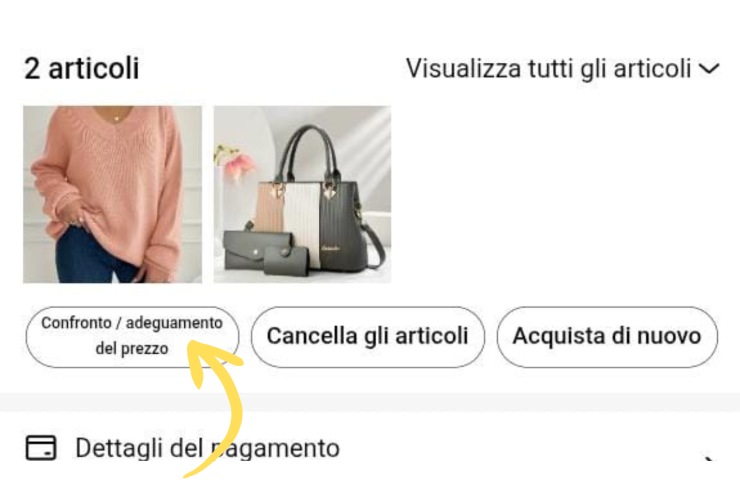740x493 pixels.
Task: Open the handbag set item thumbnail
Action: click(302, 194)
